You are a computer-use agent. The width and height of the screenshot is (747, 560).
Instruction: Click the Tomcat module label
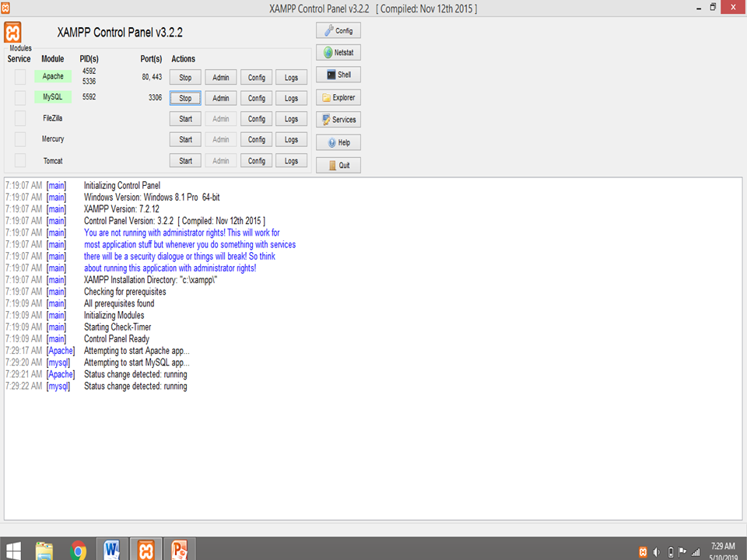pyautogui.click(x=53, y=160)
